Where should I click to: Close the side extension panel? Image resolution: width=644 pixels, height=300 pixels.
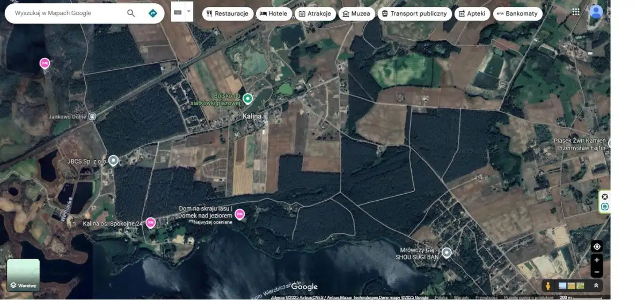[x=605, y=196]
